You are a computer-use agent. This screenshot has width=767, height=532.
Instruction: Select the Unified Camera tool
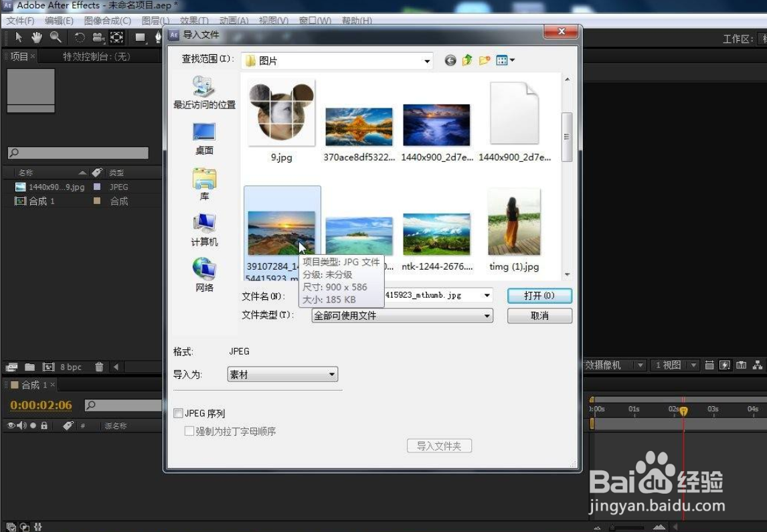[98, 37]
